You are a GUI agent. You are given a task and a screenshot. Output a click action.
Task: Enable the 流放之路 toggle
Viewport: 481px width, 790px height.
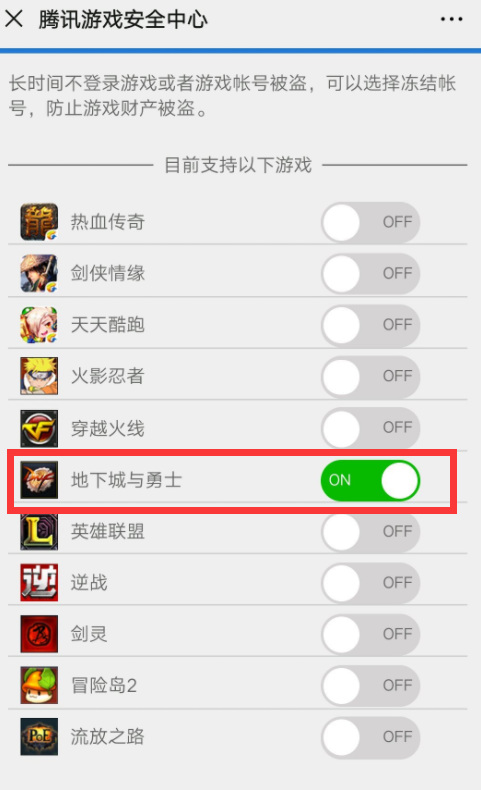(370, 737)
